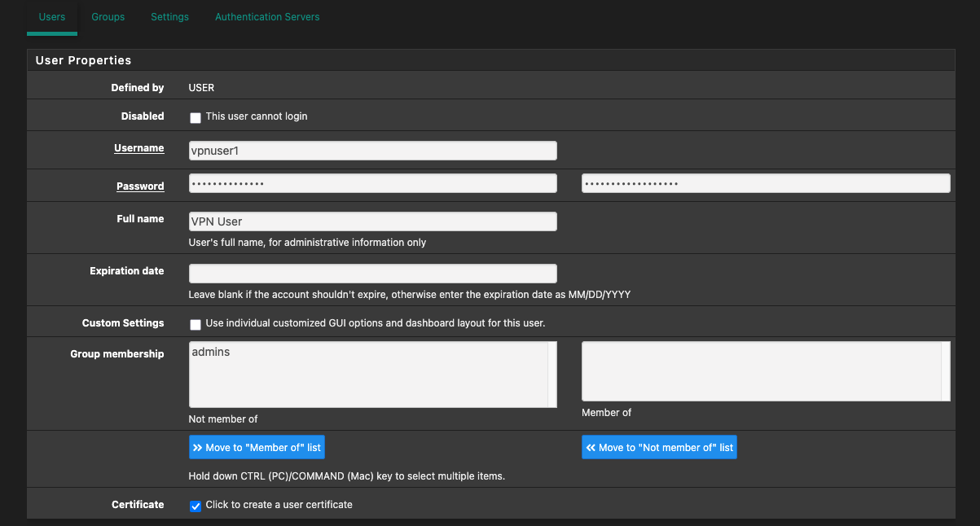
Task: Click the Username label link
Action: point(139,148)
